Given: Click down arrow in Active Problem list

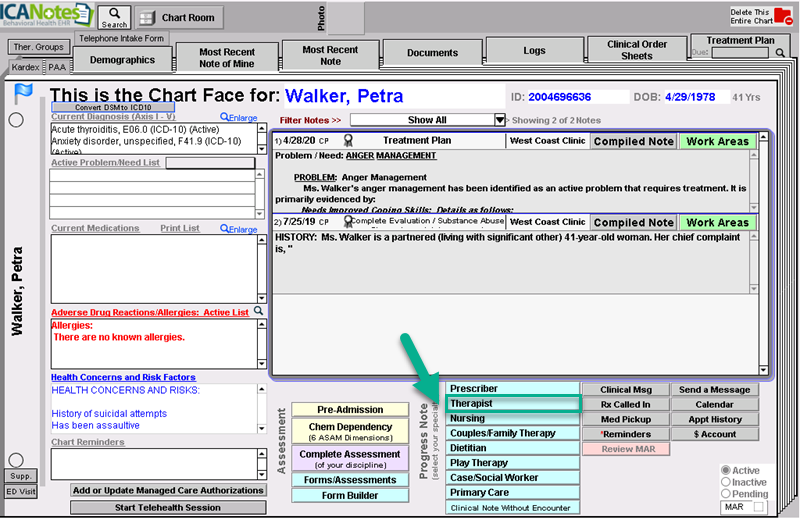Looking at the screenshot, I should 260,214.
